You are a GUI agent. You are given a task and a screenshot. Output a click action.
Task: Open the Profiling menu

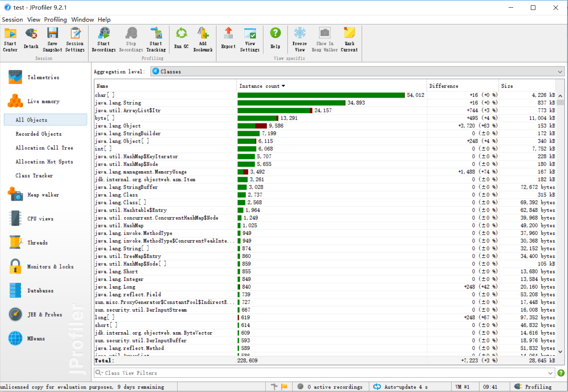pos(55,20)
